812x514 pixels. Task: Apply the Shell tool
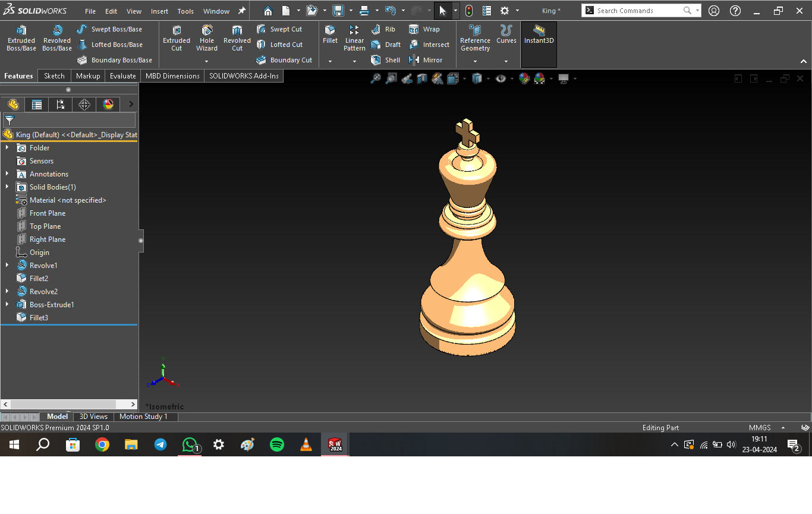385,60
